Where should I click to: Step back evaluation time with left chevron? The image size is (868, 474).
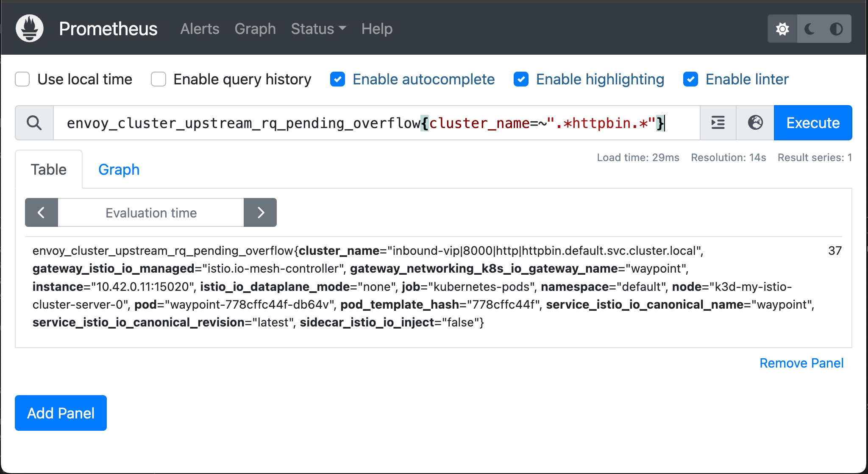point(41,212)
